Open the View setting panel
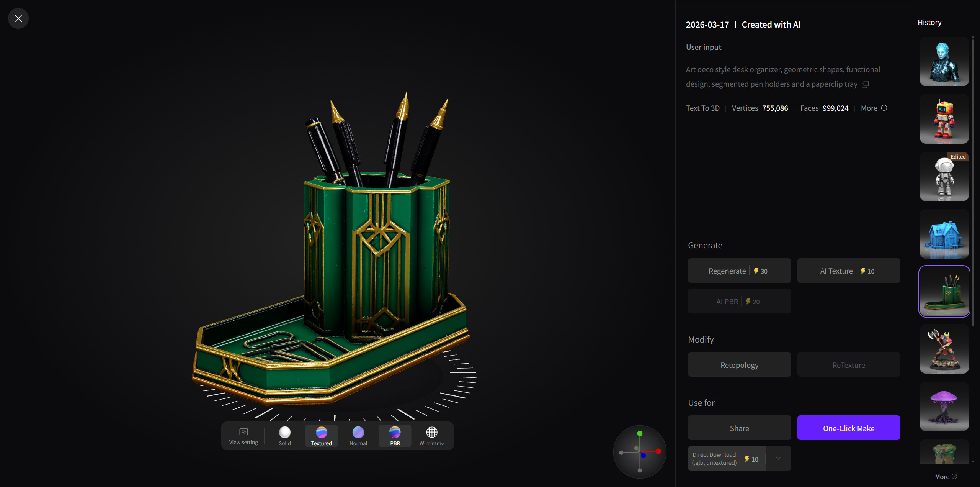Viewport: 980px width, 487px height. point(243,436)
